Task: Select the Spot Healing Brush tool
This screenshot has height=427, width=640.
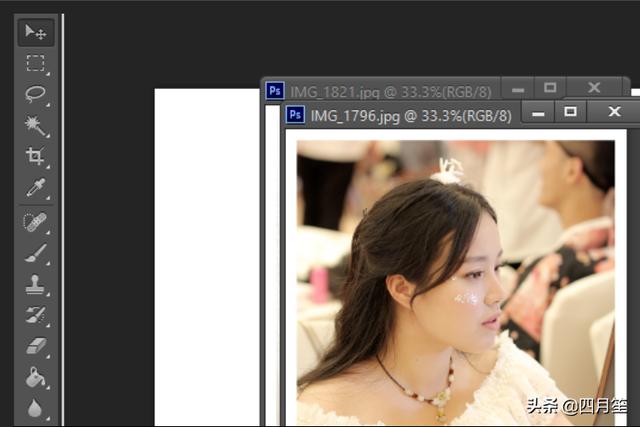Action: pos(36,222)
